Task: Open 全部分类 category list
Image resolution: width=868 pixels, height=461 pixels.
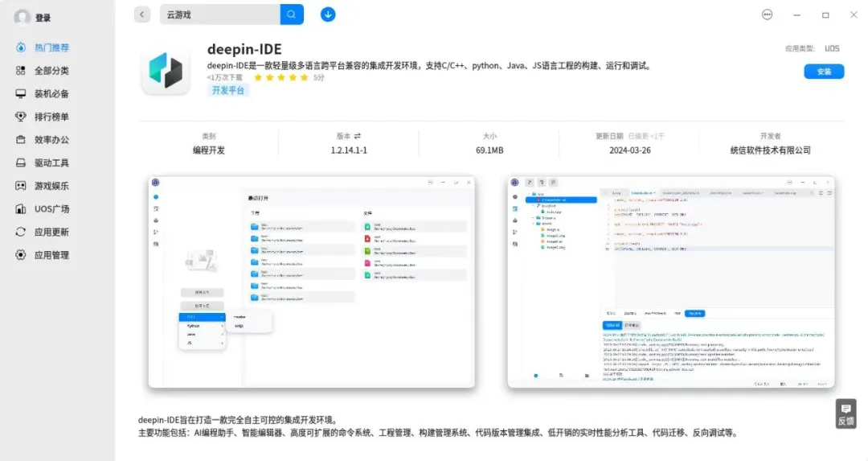Action: [x=51, y=70]
